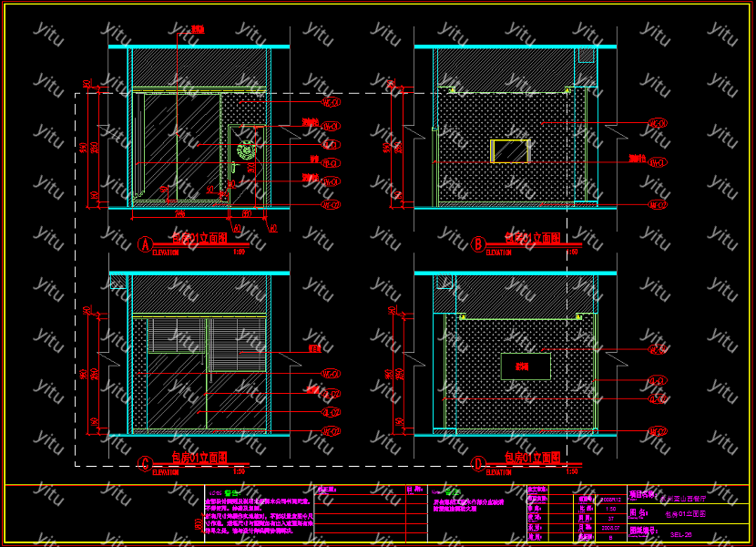The height and width of the screenshot is (547, 756).
Task: Click the red leader label above elevation A
Action: [x=197, y=30]
